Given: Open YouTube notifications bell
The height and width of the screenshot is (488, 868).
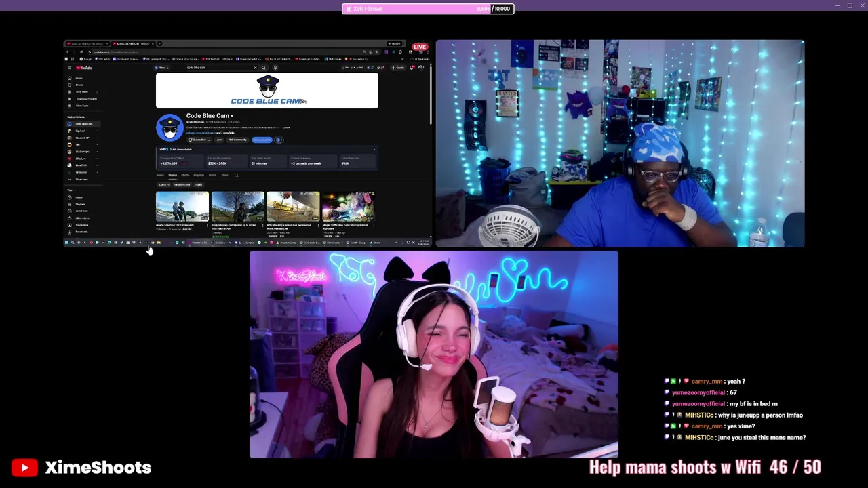Looking at the screenshot, I should (x=411, y=68).
